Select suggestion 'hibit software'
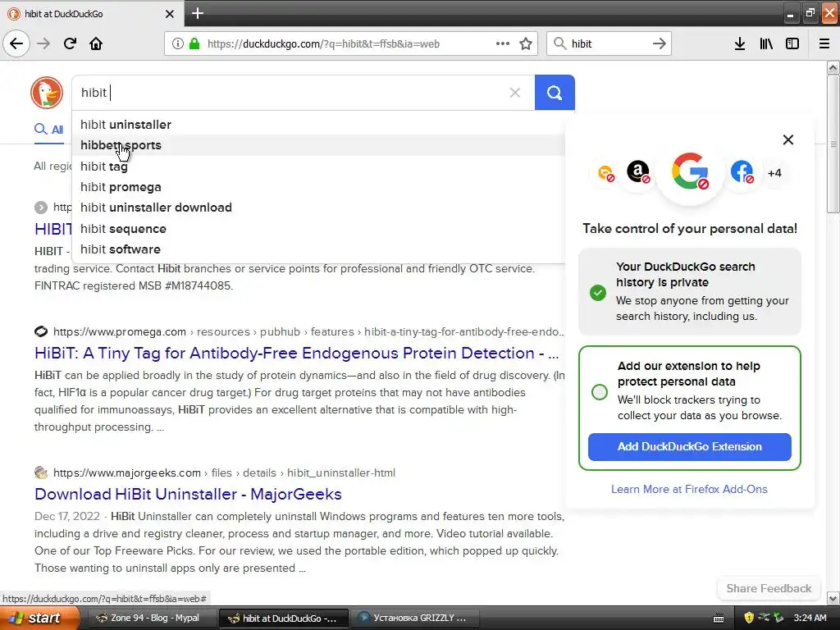Screen dimensions: 840x630 click(318, 249)
